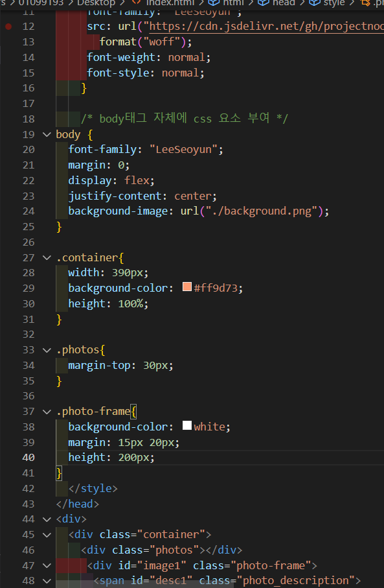Click the '#ff9d73;' hex value text
384x588 pixels.
pos(218,288)
